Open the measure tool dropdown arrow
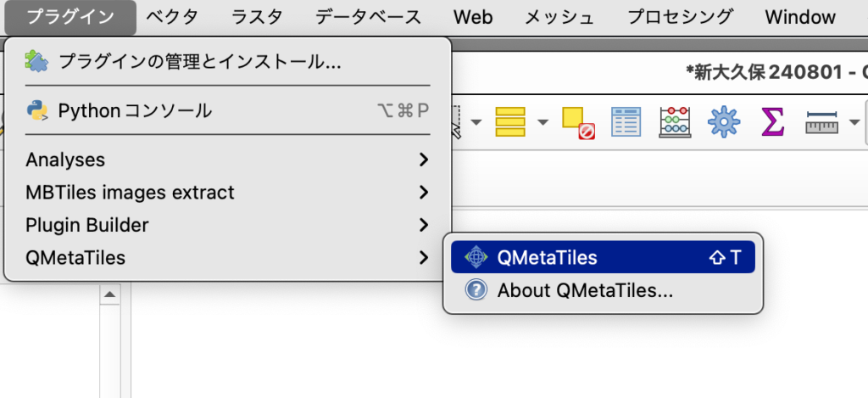The image size is (868, 398). [854, 122]
